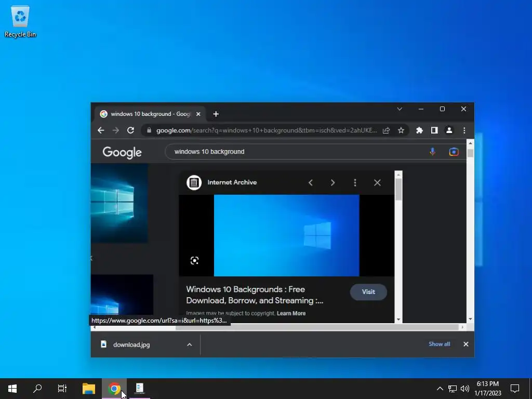The height and width of the screenshot is (399, 532).
Task: Open Chrome side panel
Action: point(434,130)
